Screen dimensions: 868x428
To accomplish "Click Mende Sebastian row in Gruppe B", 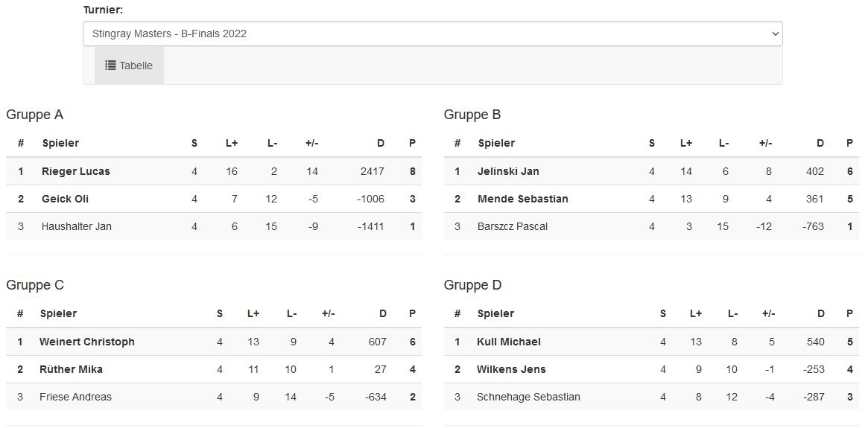I will (522, 199).
